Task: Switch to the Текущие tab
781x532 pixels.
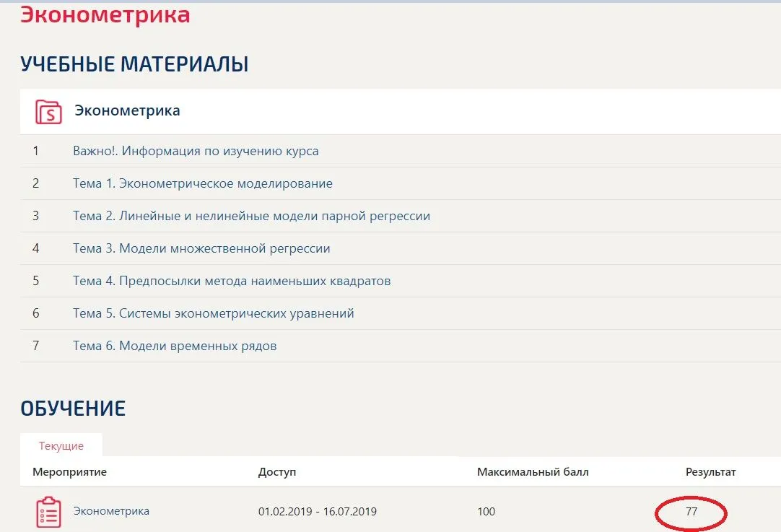Action: point(61,445)
